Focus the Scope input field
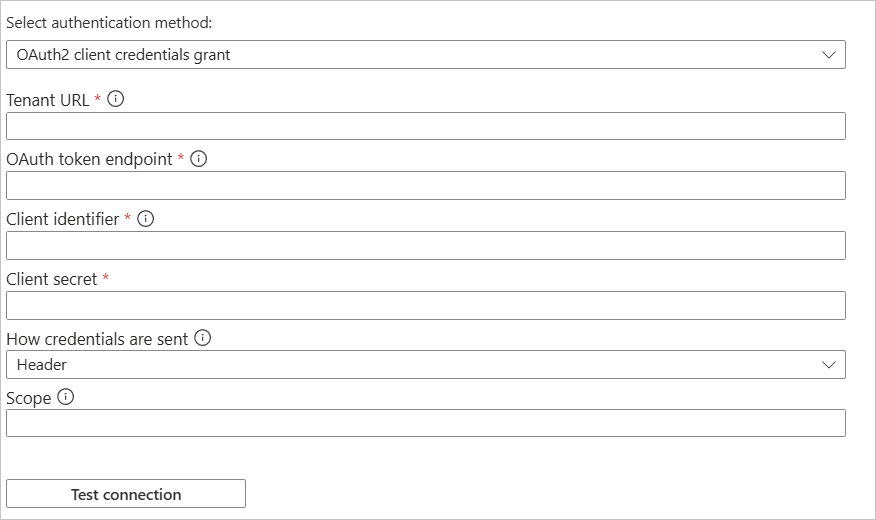This screenshot has width=876, height=520. tap(426, 423)
